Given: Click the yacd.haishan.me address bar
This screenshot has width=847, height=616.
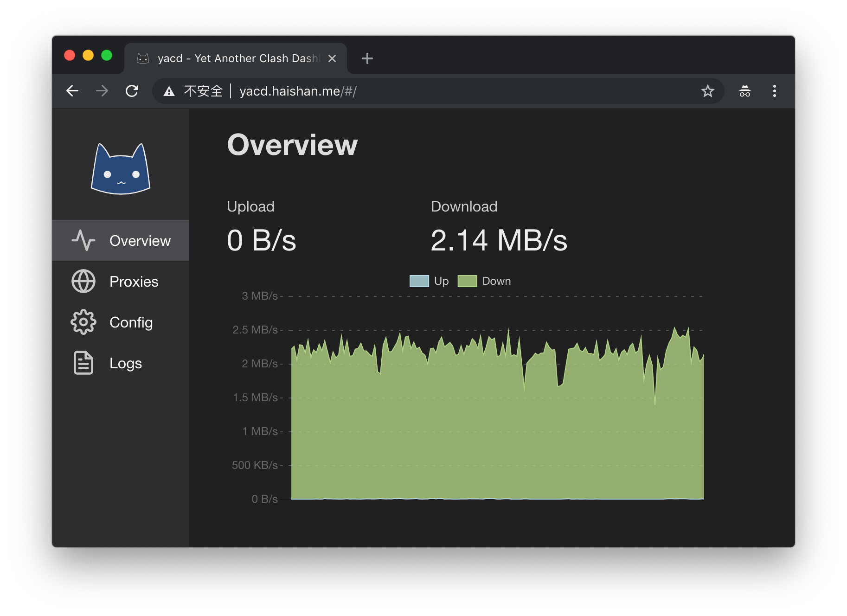Looking at the screenshot, I should (417, 91).
